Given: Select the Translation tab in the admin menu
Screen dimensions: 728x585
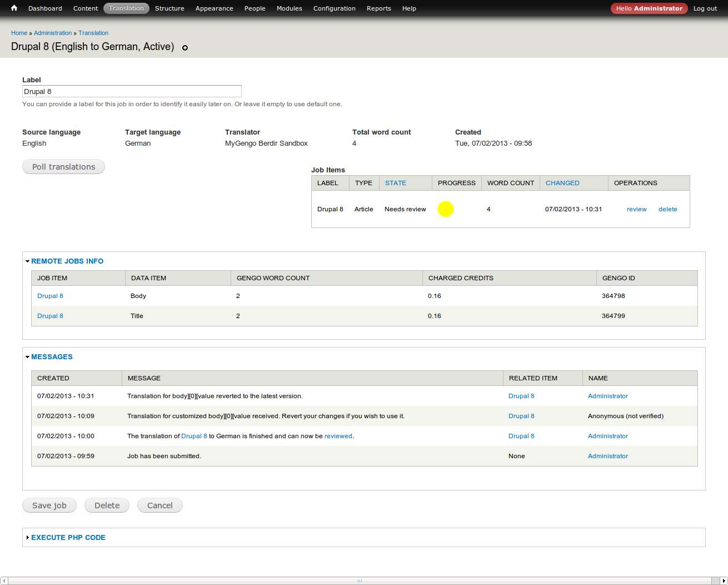Looking at the screenshot, I should click(126, 8).
